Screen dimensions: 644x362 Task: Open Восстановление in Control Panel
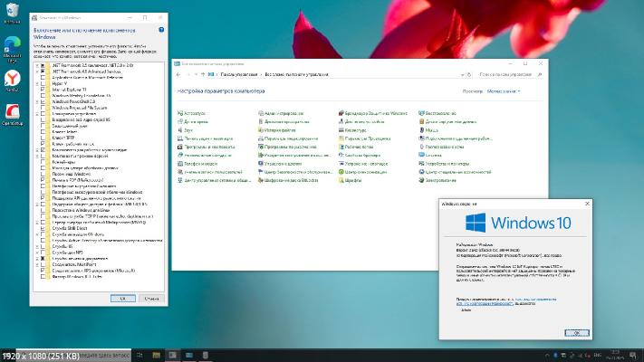click(x=437, y=113)
